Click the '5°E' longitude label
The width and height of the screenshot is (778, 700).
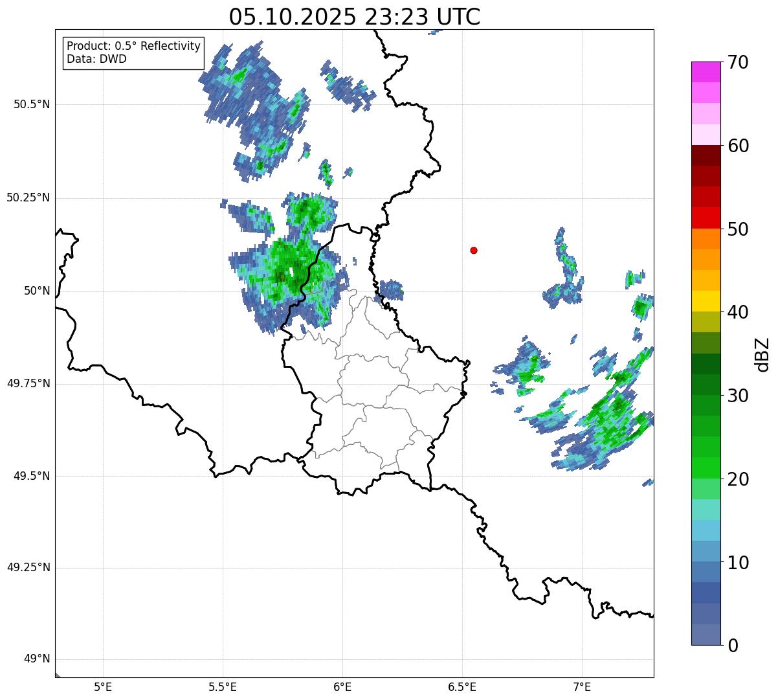click(103, 686)
